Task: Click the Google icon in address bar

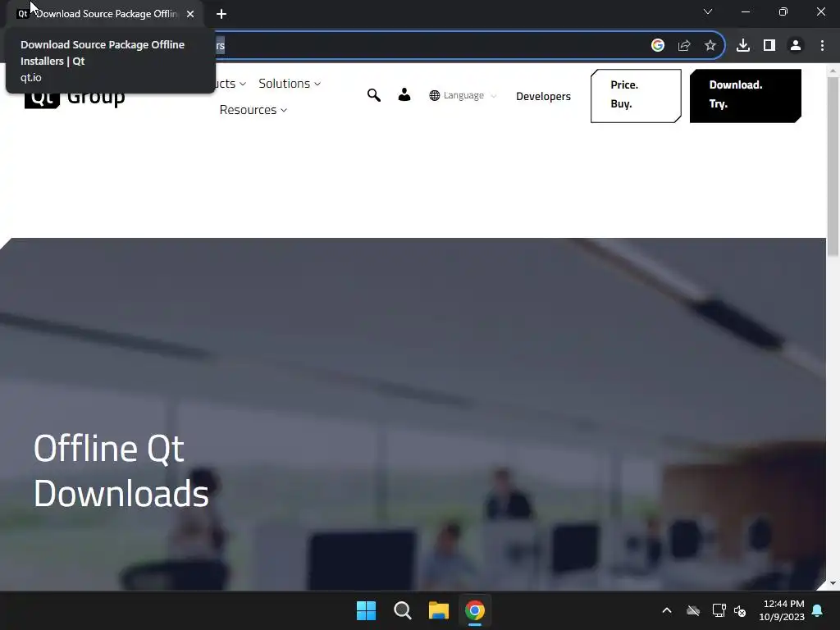Action: 658,46
